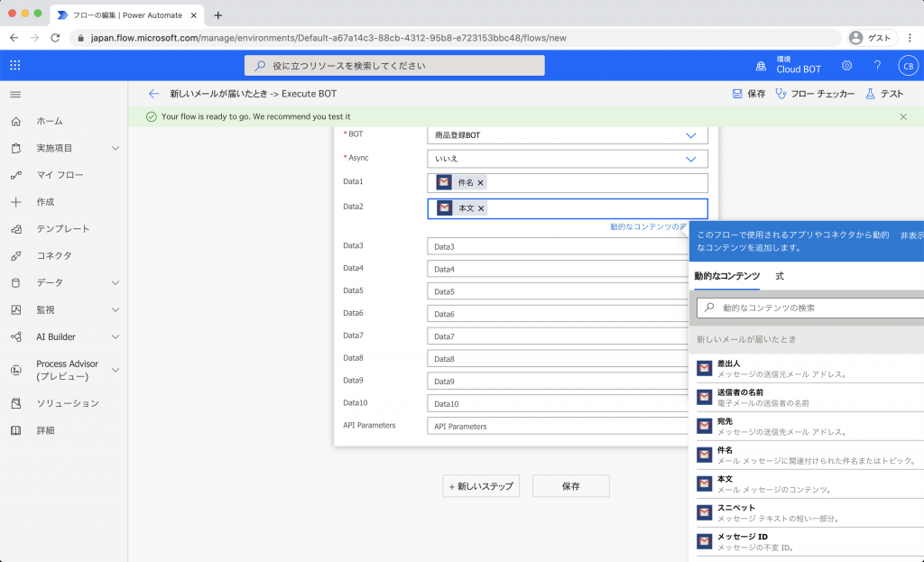The height and width of the screenshot is (562, 924).
Task: Collapse the left navigation hamburger menu
Action: coord(16,94)
